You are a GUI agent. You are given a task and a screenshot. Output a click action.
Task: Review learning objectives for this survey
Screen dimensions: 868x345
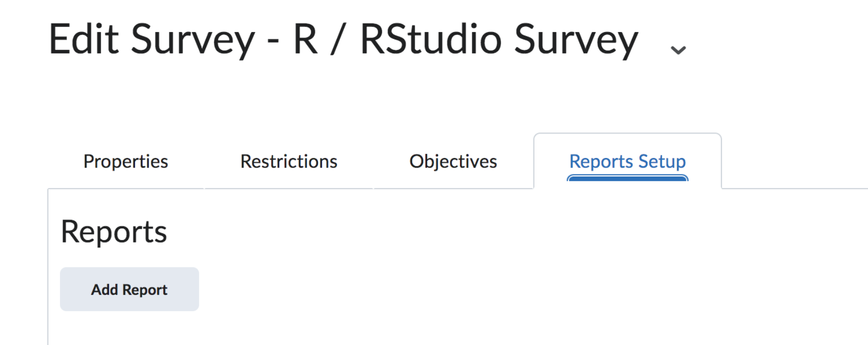452,161
